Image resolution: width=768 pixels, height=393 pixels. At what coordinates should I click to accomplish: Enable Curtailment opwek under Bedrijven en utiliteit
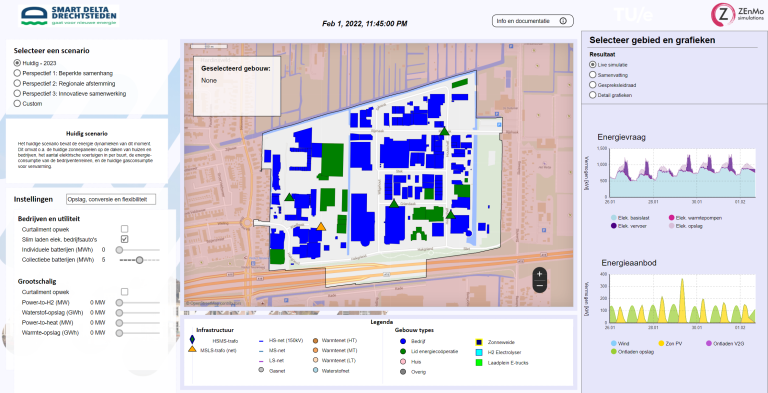(x=124, y=229)
